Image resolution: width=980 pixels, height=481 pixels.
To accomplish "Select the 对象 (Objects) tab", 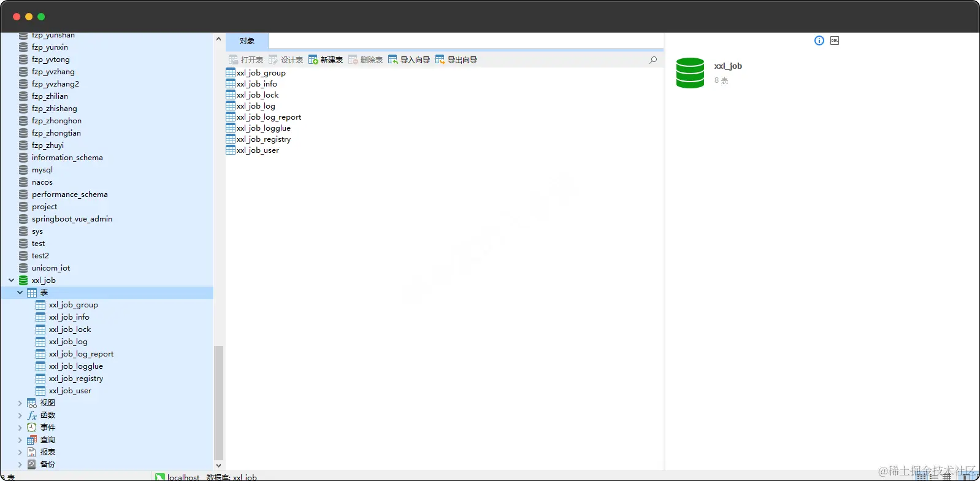I will [247, 41].
